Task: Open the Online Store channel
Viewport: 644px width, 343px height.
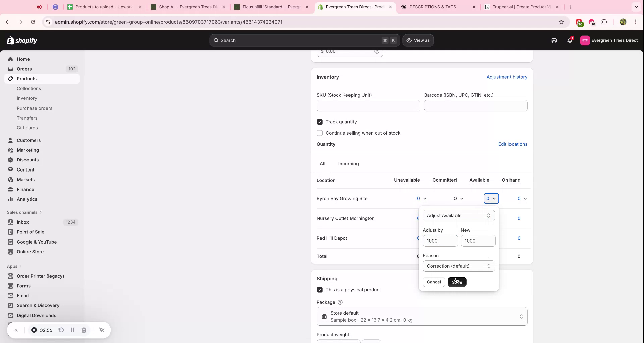Action: [x=30, y=252]
